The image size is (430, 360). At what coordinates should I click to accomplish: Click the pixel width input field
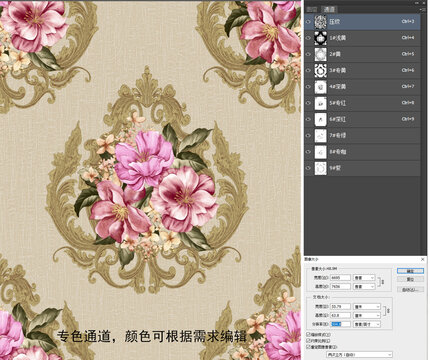click(x=340, y=278)
